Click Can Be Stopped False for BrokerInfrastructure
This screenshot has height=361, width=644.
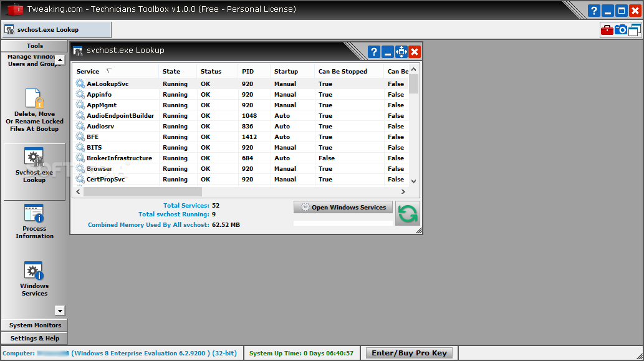click(x=327, y=158)
